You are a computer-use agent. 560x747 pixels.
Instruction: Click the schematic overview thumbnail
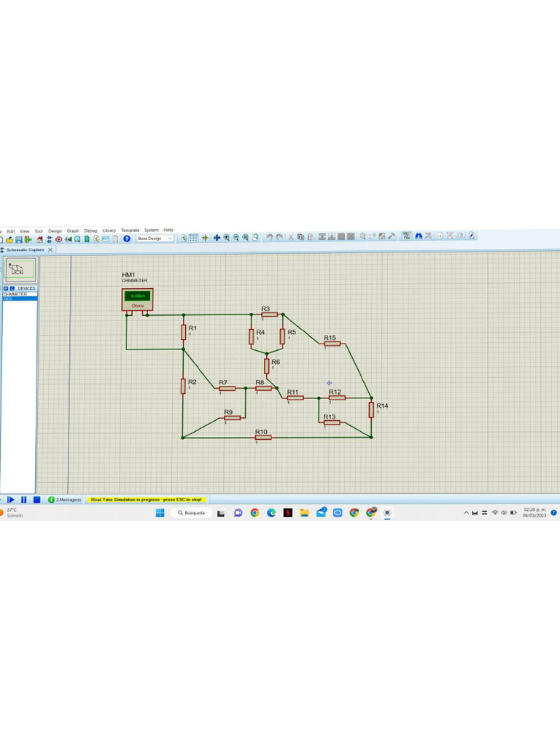pos(20,270)
